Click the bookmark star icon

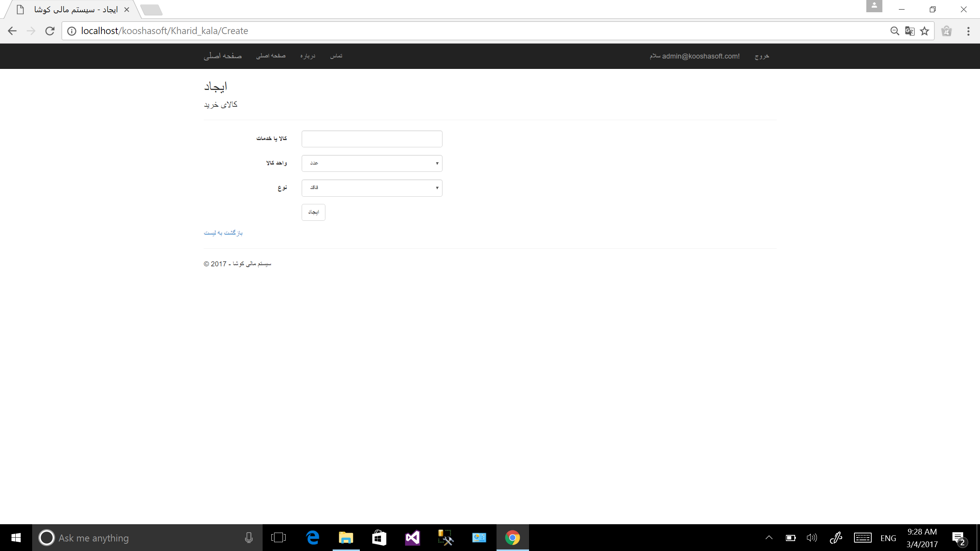click(924, 31)
